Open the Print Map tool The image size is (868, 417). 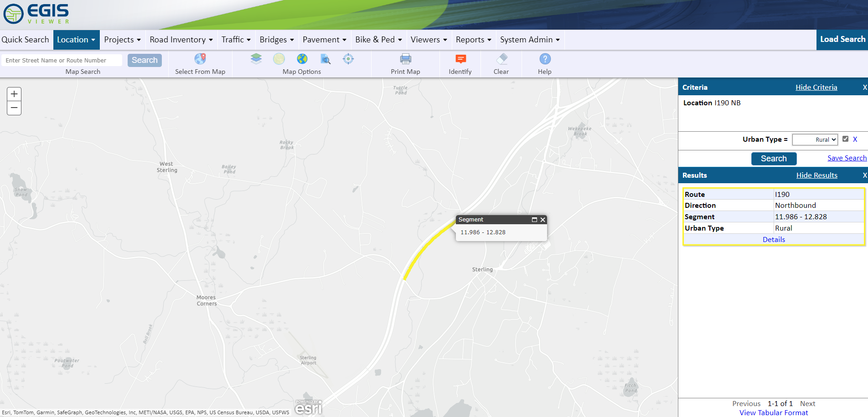pyautogui.click(x=405, y=59)
